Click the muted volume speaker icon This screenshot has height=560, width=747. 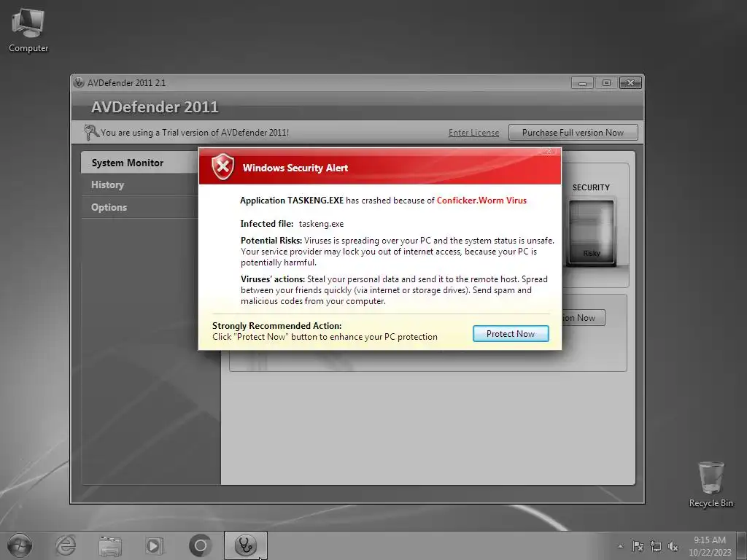coord(673,546)
